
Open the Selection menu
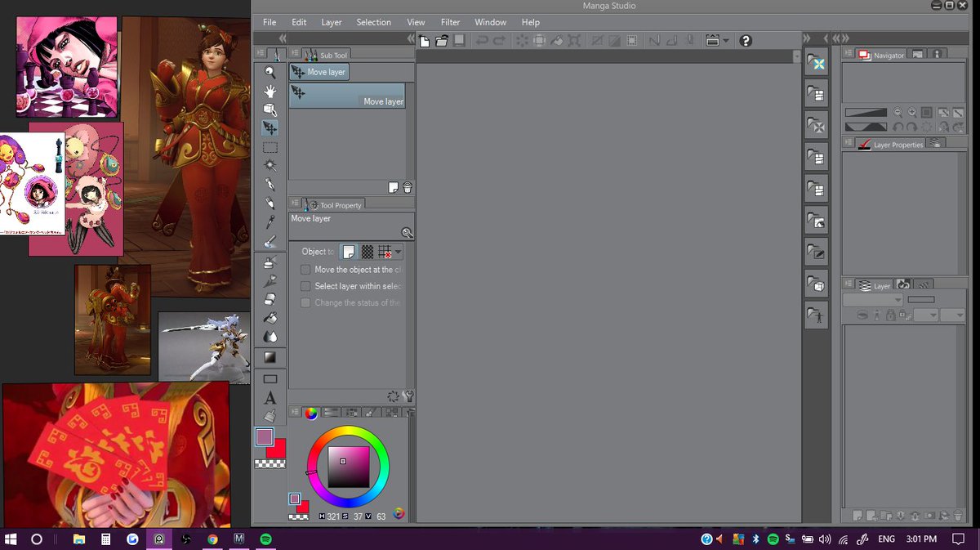tap(373, 22)
